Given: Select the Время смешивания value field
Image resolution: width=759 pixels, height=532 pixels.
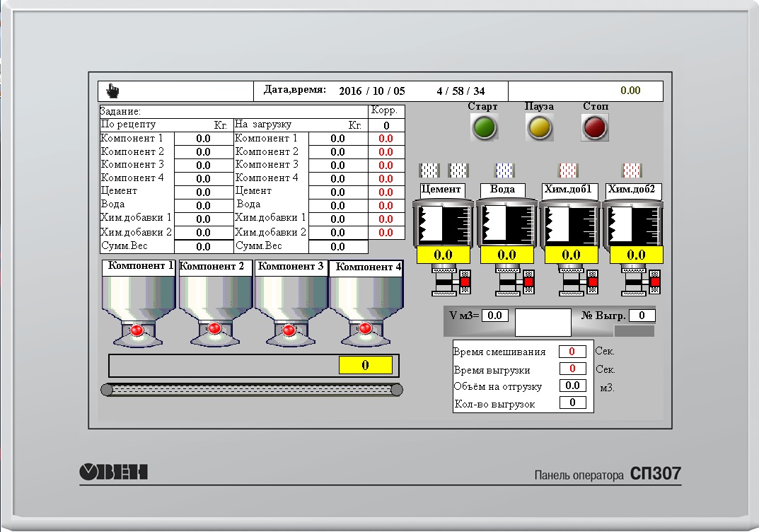Looking at the screenshot, I should [x=572, y=352].
